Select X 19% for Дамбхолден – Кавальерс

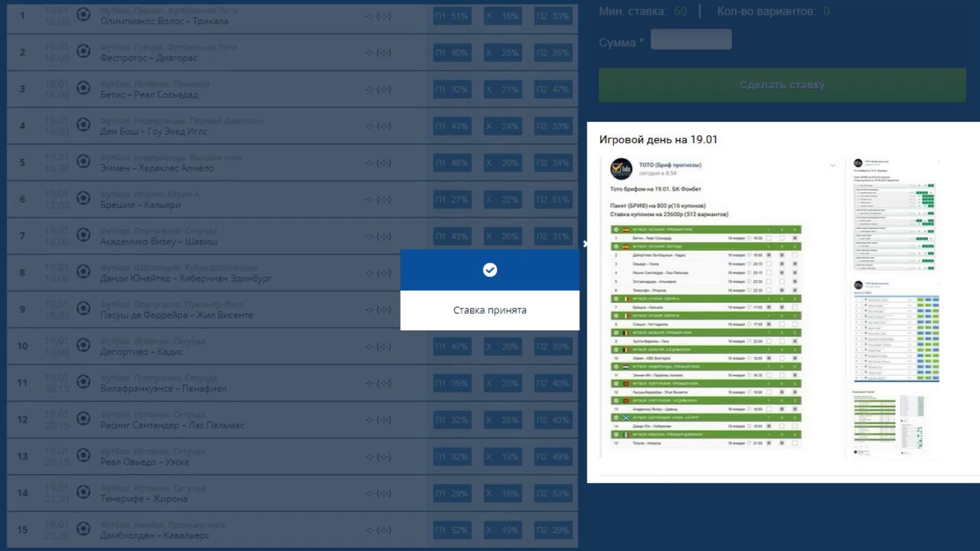502,530
